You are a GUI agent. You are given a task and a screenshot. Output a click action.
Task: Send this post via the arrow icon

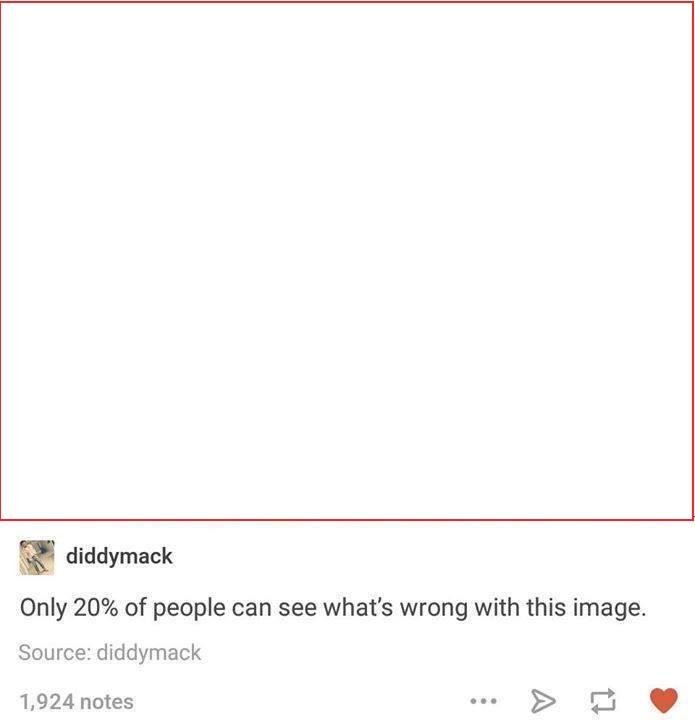543,701
